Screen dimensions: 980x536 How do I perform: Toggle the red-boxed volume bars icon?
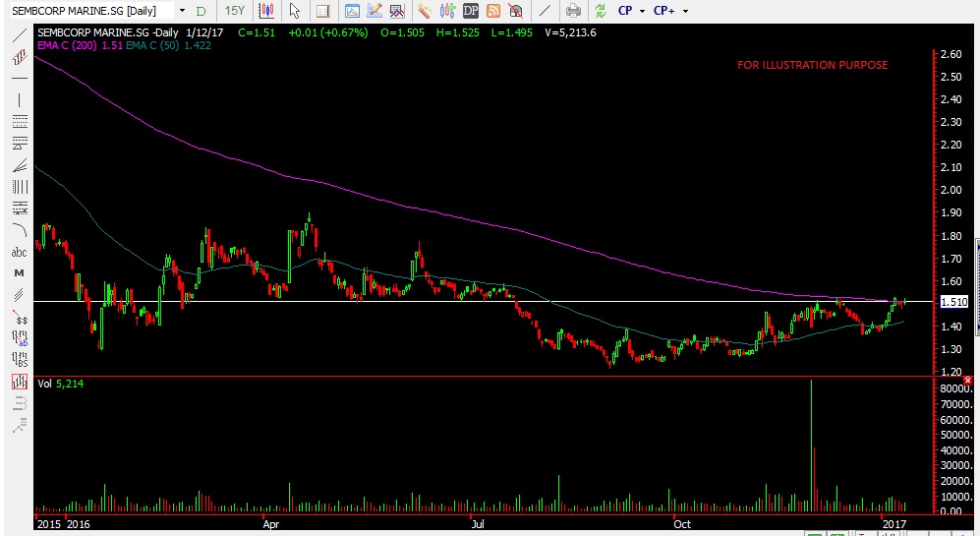pos(20,382)
